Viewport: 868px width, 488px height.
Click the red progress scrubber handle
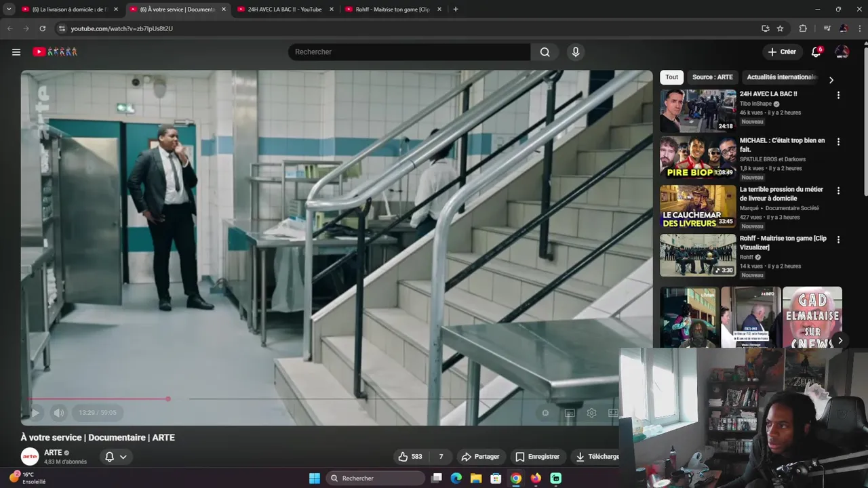168,399
